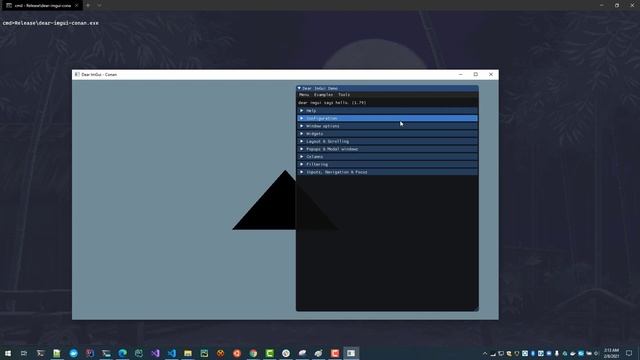The width and height of the screenshot is (640, 360).
Task: Open the red app icon at taskbar end
Action: [335, 353]
